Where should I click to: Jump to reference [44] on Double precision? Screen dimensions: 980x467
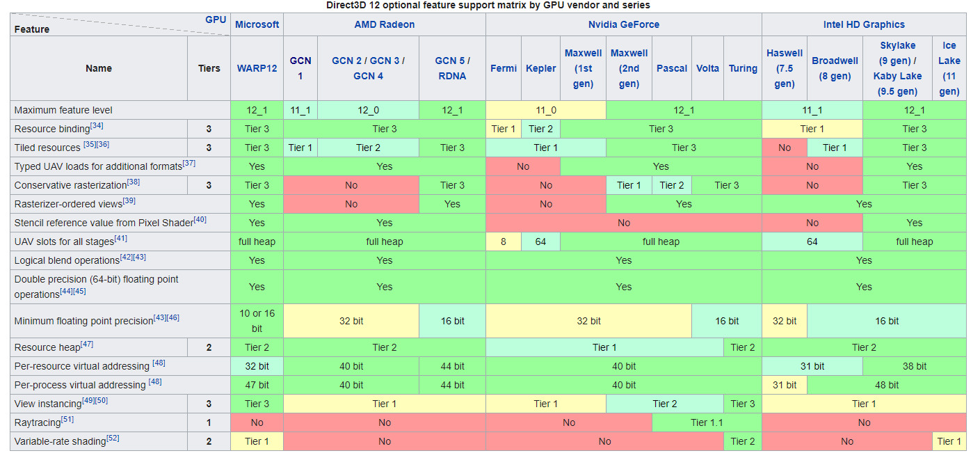(67, 292)
